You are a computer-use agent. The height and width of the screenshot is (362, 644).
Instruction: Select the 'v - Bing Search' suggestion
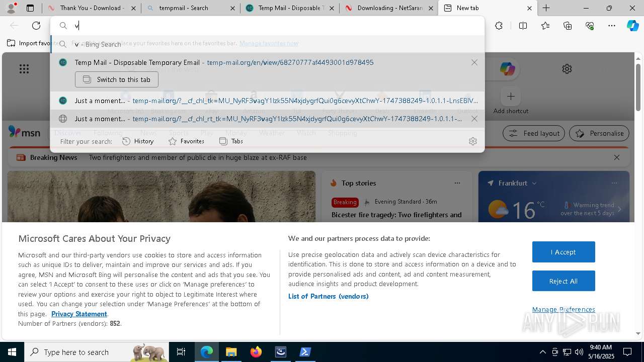(267, 44)
